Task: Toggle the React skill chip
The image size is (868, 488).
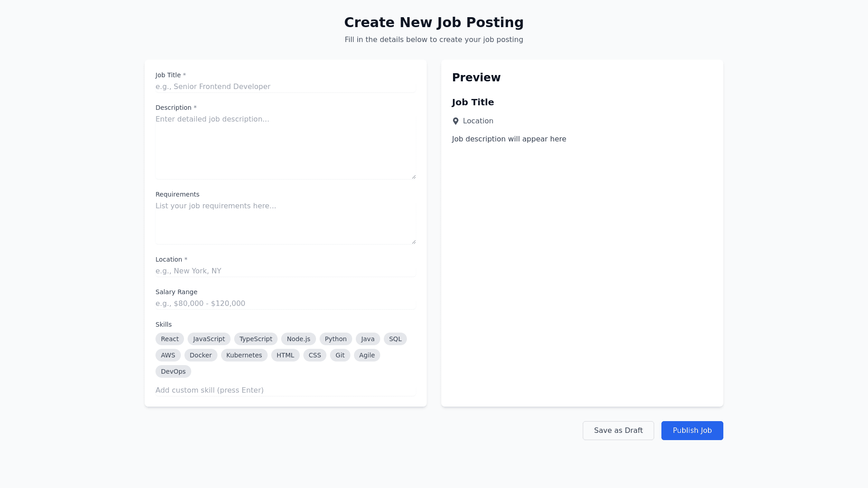Action: click(170, 339)
